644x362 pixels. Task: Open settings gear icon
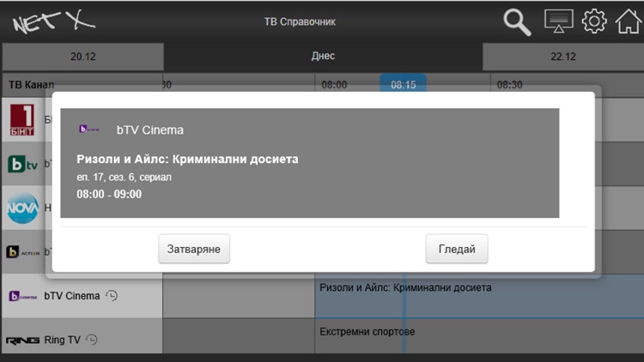point(594,21)
